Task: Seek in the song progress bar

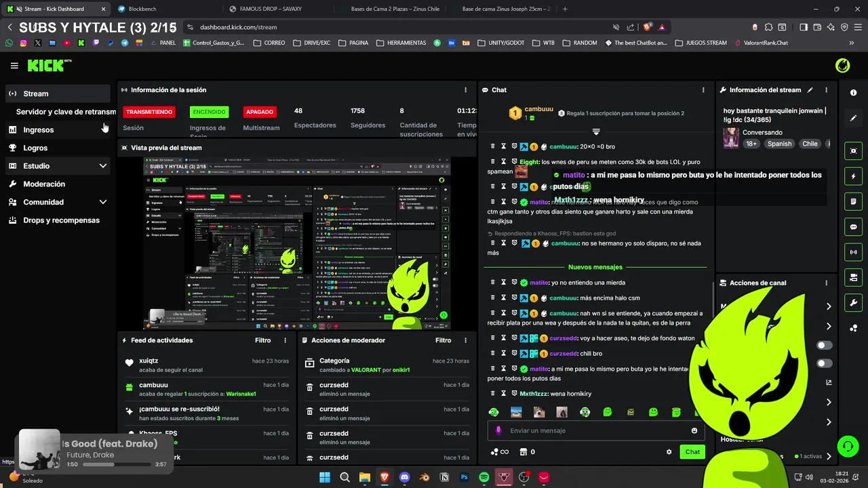Action: [117, 464]
